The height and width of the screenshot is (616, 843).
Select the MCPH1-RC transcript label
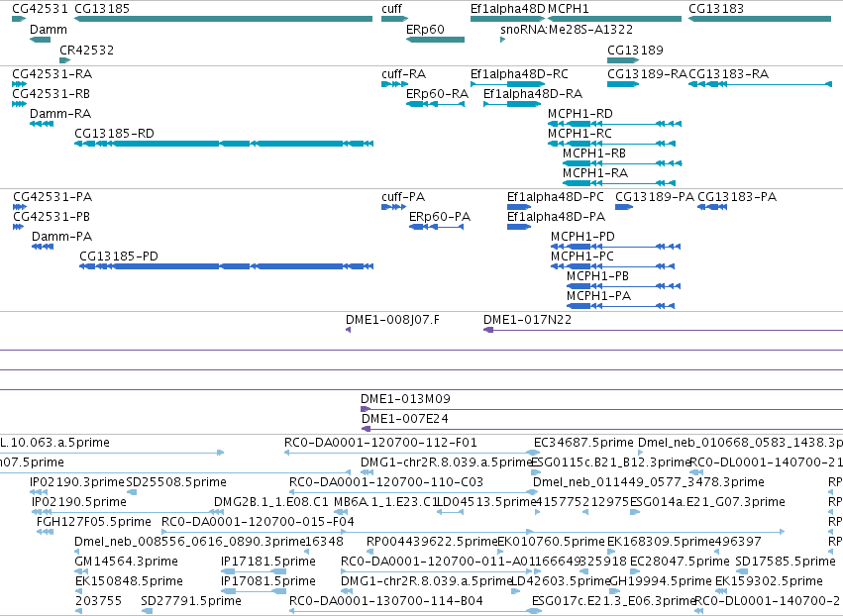580,134
